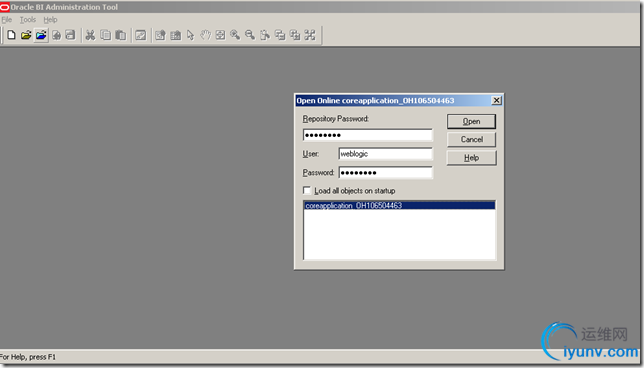Open the Help menu

pos(51,20)
